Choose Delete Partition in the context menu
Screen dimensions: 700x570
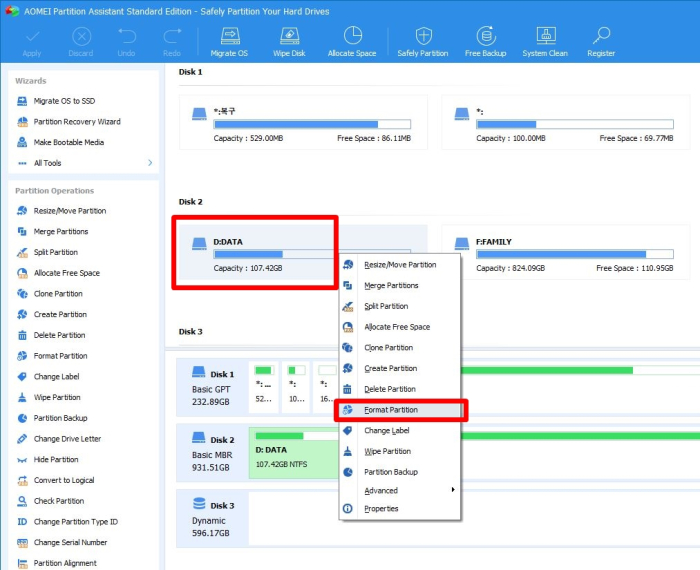[x=400, y=389]
